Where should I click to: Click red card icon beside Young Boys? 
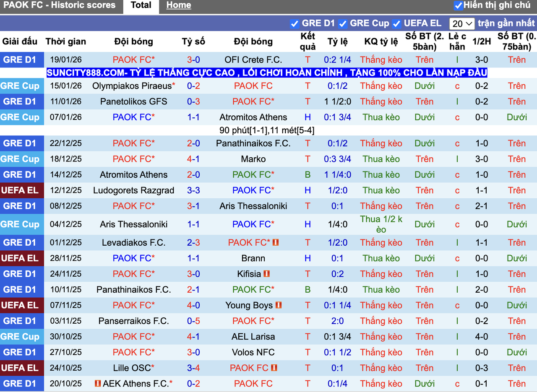(279, 306)
